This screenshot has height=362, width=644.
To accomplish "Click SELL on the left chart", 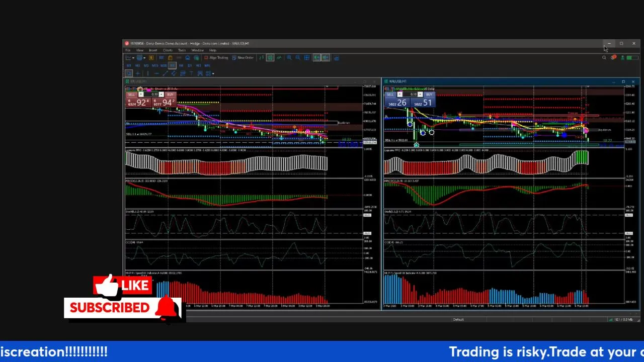I will tap(131, 95).
